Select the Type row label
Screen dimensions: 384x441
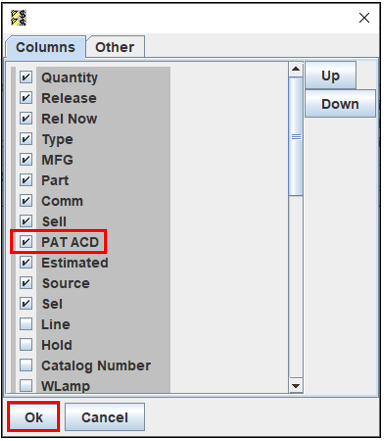pos(57,140)
